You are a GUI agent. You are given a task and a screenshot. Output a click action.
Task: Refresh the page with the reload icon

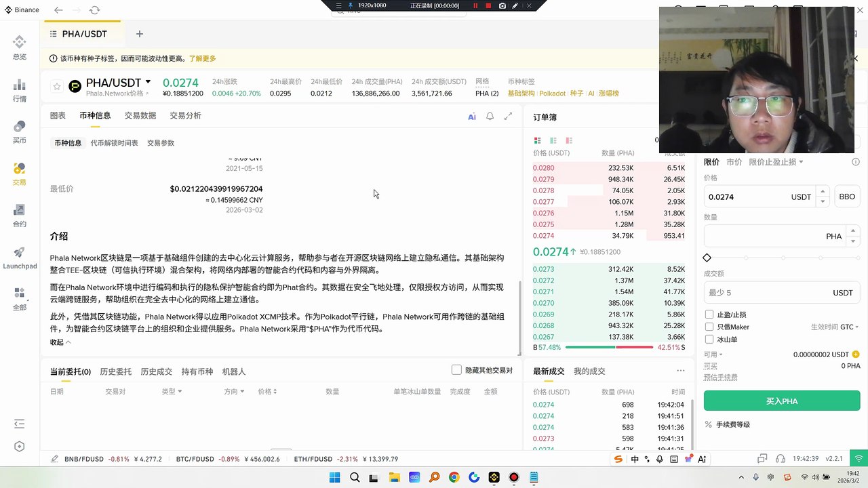(94, 10)
